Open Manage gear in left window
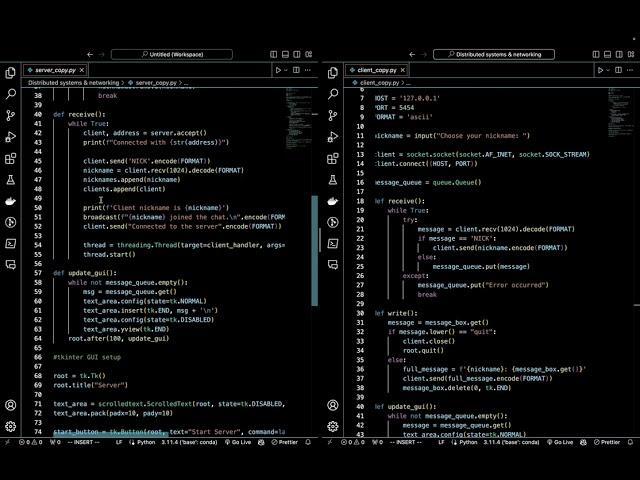This screenshot has width=640, height=480. click(11, 426)
